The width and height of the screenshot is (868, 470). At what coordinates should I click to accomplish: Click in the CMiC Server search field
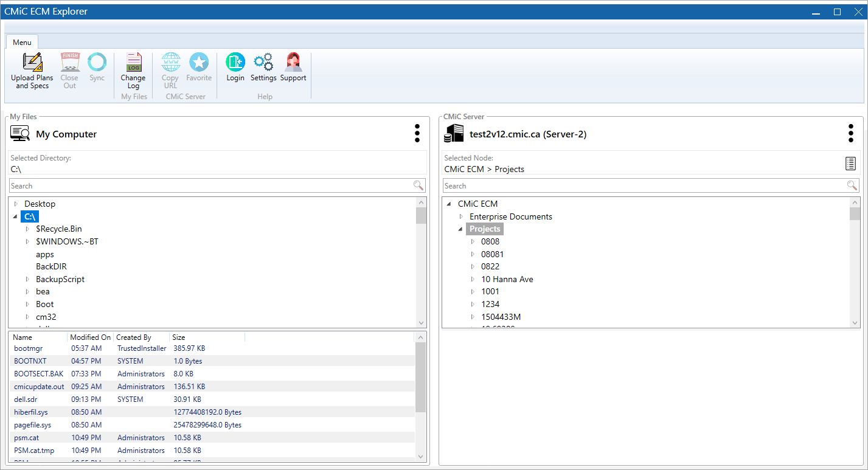[645, 185]
